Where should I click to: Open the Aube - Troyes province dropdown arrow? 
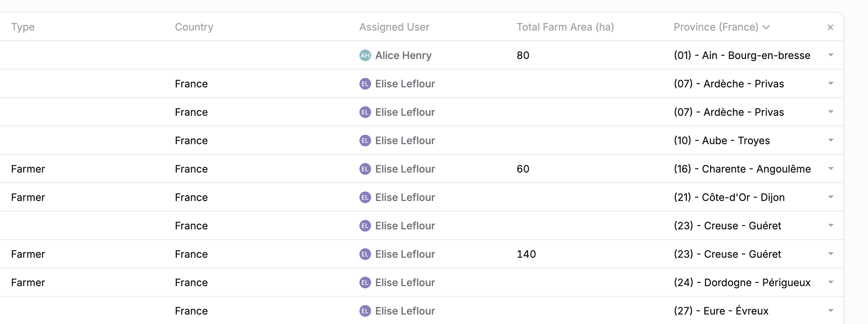click(831, 141)
